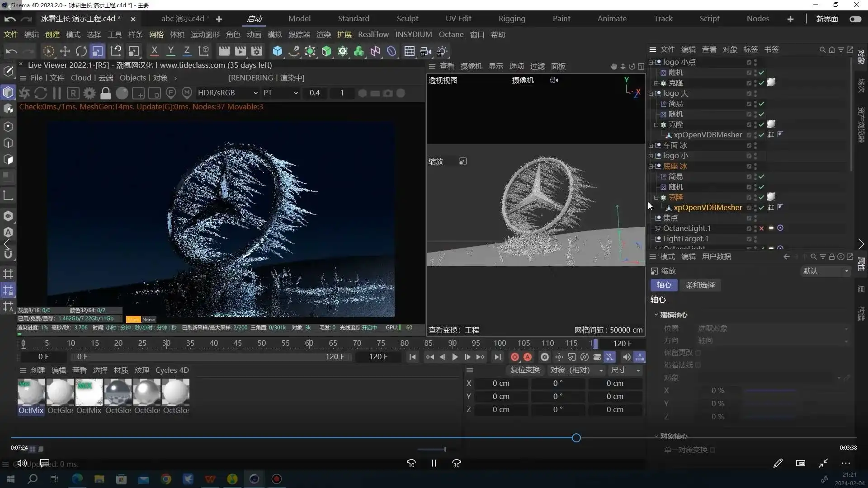Select the 柔和选择 tab button
The height and width of the screenshot is (488, 868).
tap(700, 285)
